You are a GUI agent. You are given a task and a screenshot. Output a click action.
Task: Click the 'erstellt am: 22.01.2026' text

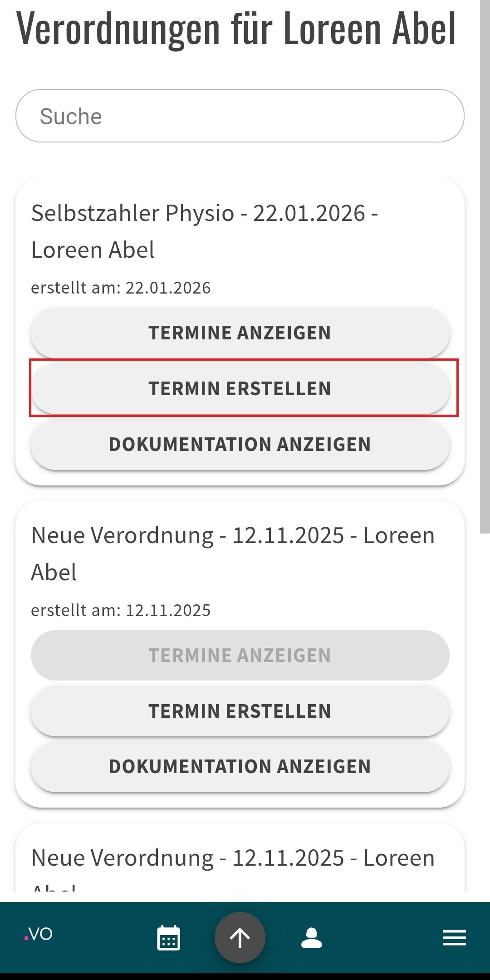point(121,288)
